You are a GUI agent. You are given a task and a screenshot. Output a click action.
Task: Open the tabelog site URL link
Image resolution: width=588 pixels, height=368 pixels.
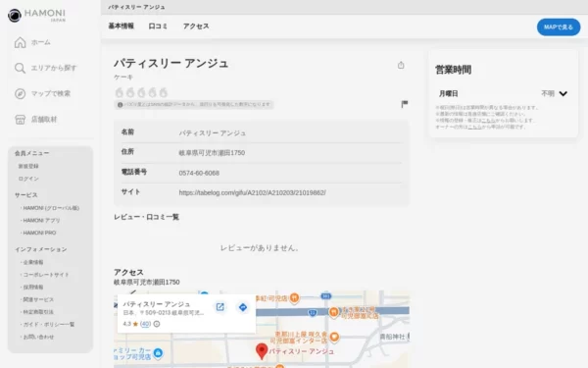253,192
